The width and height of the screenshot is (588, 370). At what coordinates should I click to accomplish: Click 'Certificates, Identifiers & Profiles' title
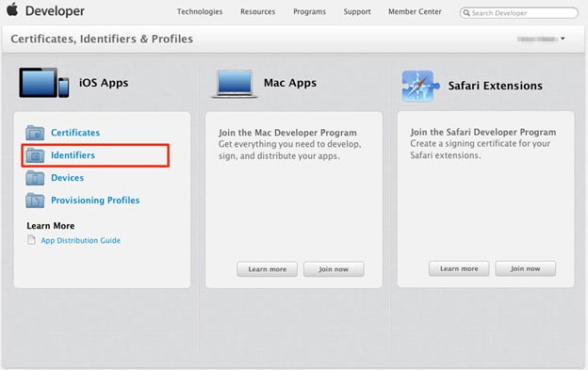[x=102, y=39]
